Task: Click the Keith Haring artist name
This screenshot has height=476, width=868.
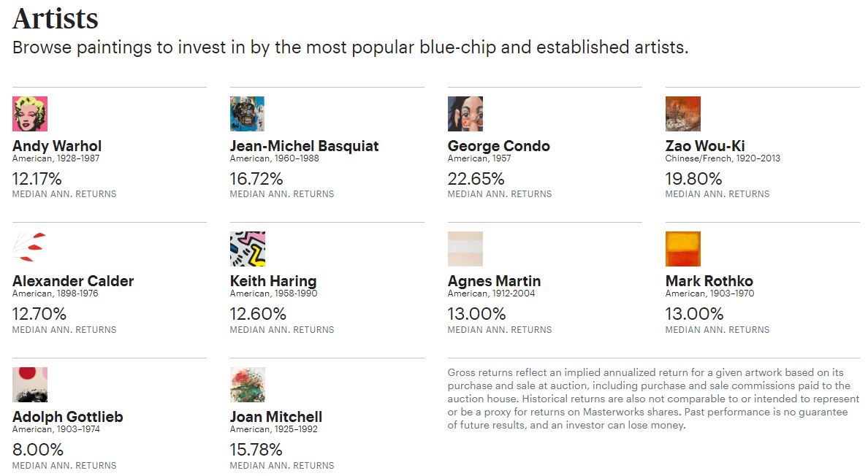Action: [273, 281]
